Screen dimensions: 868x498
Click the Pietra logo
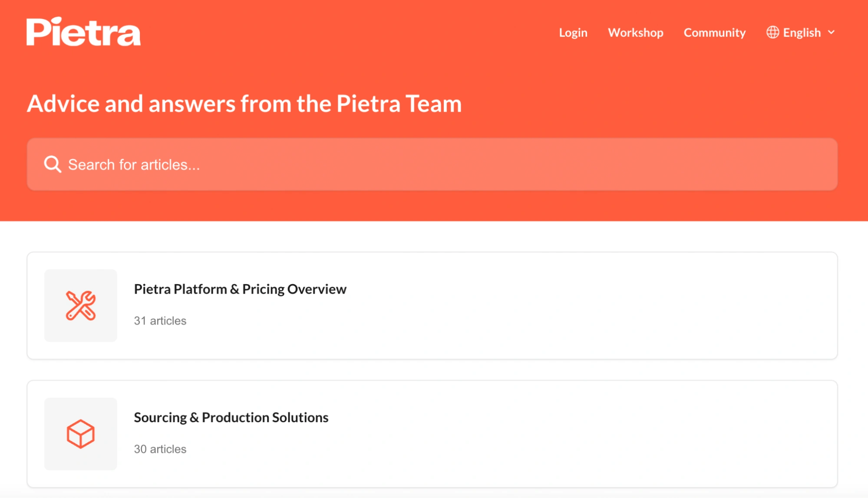(83, 32)
